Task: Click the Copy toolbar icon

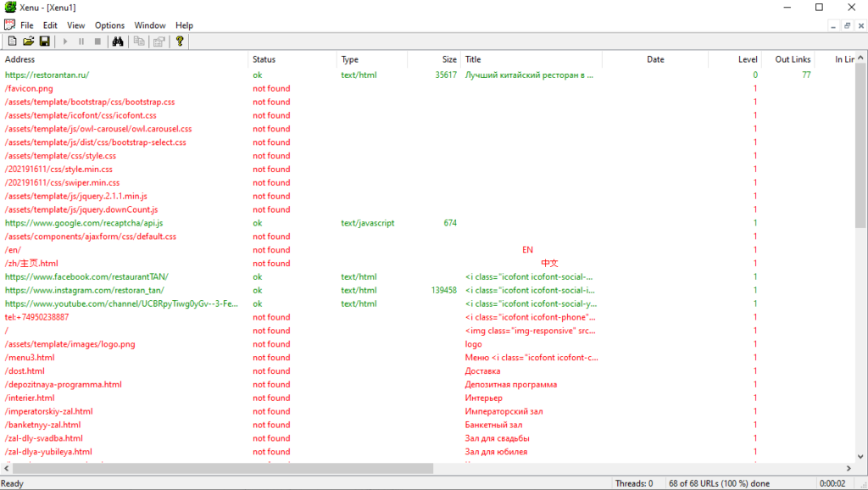Action: [x=139, y=41]
